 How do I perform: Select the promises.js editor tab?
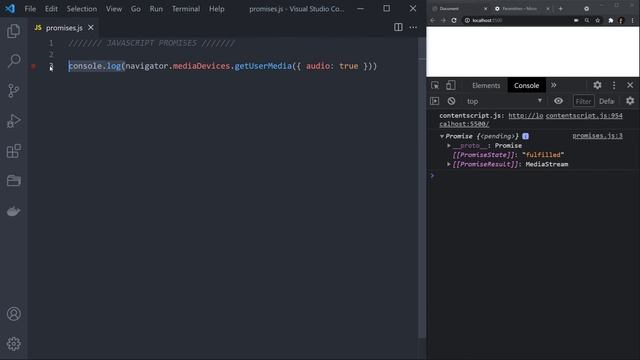64,27
